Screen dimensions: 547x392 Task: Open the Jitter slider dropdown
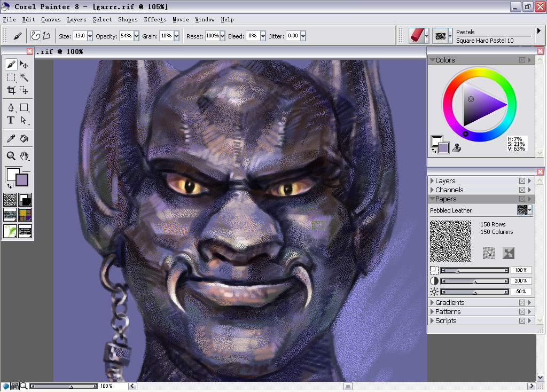pyautogui.click(x=303, y=36)
